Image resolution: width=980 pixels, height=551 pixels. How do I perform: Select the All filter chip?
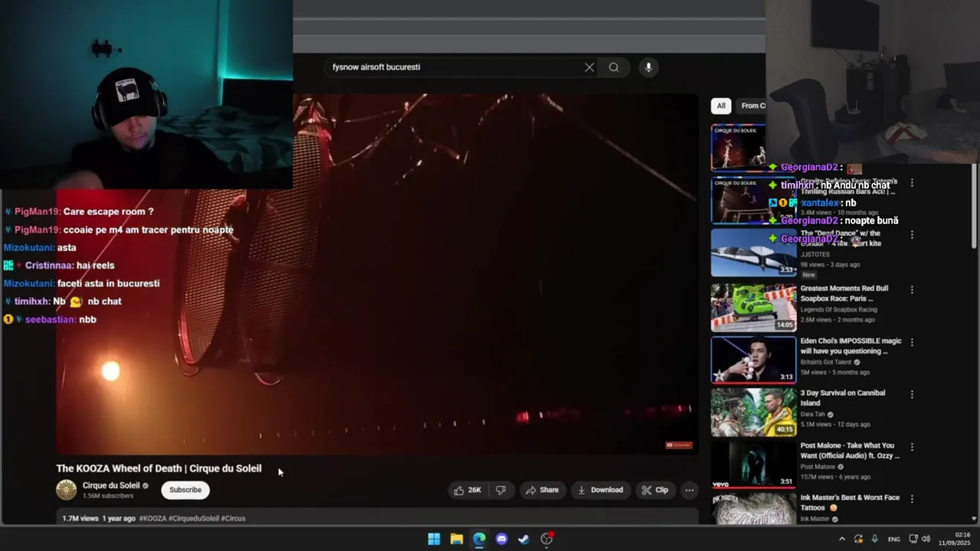(x=720, y=106)
